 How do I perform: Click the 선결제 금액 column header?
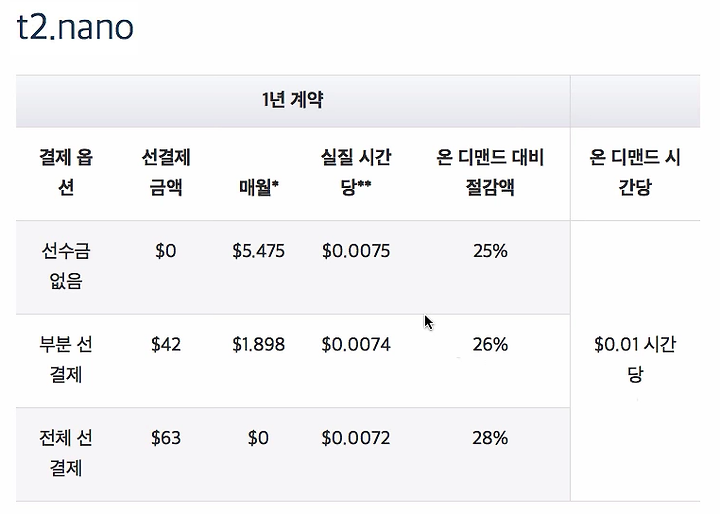coord(166,172)
